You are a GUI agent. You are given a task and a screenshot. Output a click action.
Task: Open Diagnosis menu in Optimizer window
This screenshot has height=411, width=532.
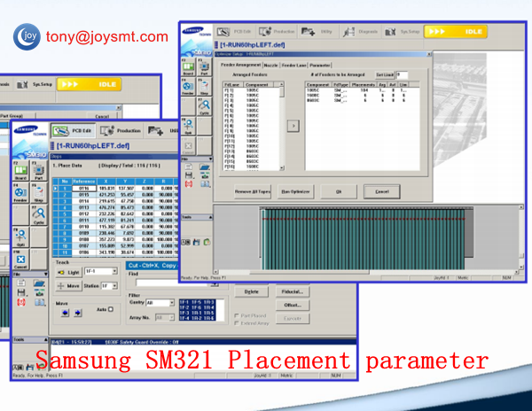[360, 32]
